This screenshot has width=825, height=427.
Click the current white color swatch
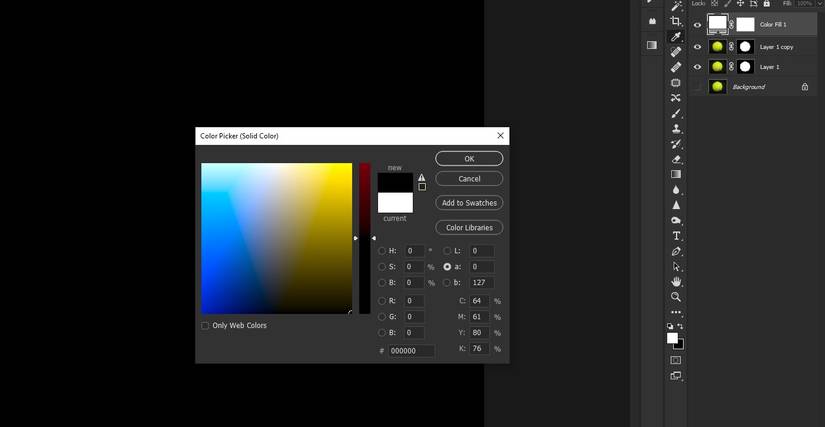[x=395, y=202]
